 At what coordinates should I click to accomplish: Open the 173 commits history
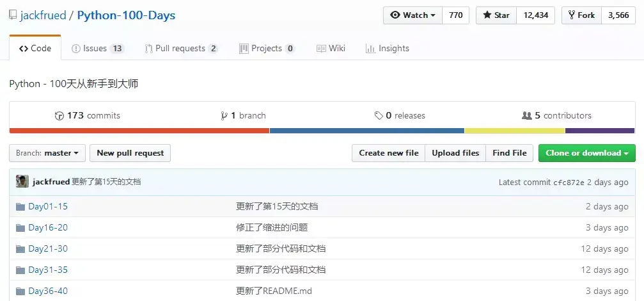pos(88,115)
